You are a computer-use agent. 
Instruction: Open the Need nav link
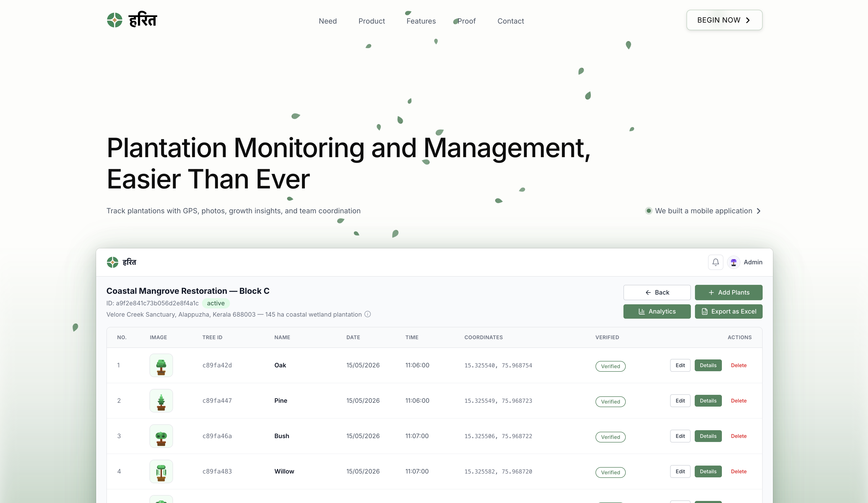tap(328, 21)
